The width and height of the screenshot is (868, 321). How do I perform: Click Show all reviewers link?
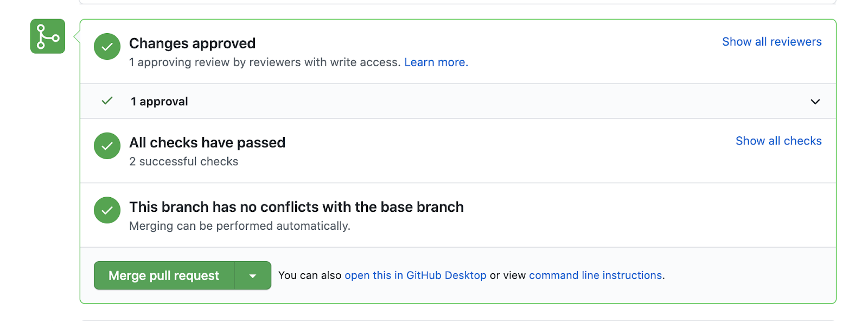point(771,42)
